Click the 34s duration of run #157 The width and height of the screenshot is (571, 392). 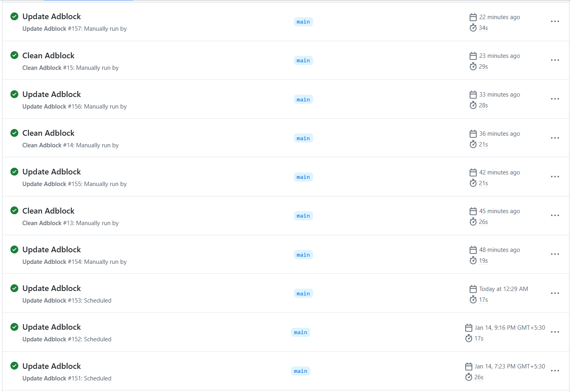click(x=483, y=28)
